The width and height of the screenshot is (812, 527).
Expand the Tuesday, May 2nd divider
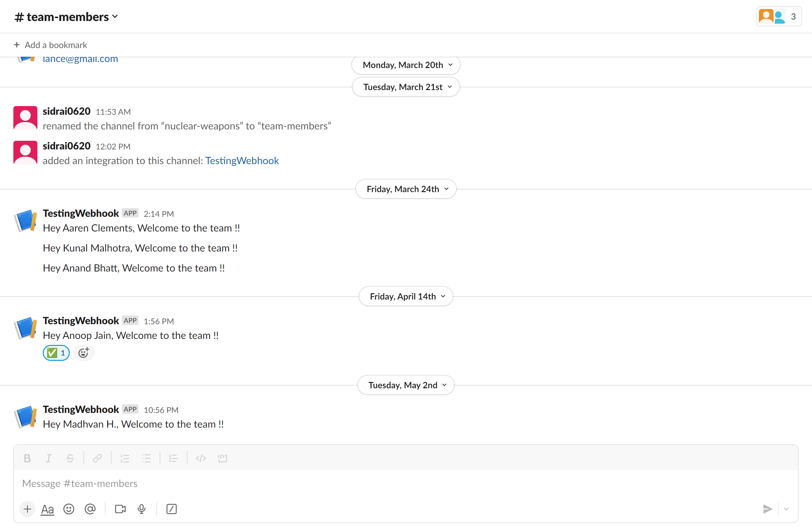tap(406, 385)
